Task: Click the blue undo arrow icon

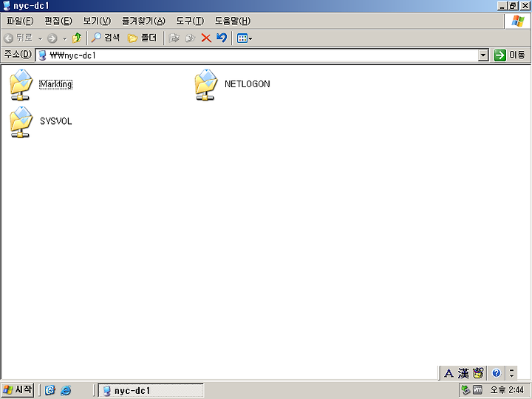Action: click(222, 38)
